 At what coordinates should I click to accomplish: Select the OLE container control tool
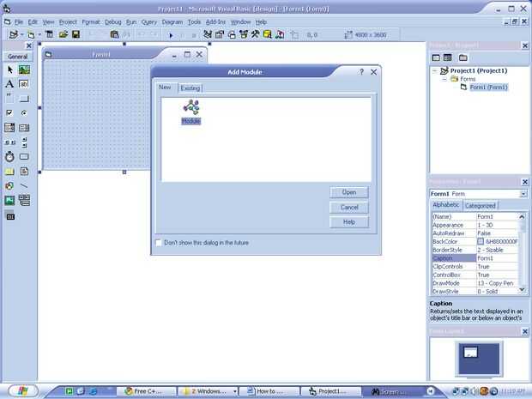tap(10, 216)
